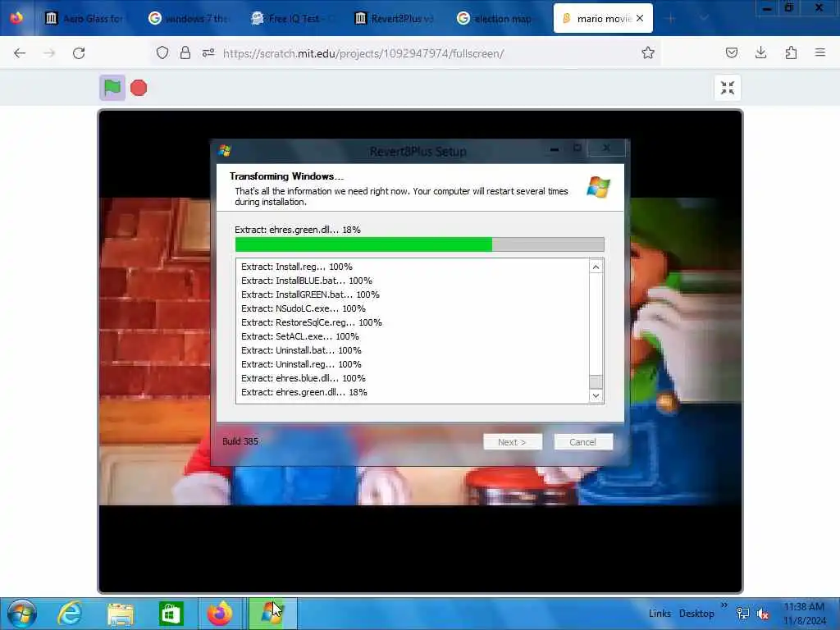Select 'Extract: NSudoLC.exe... 100%' log line
The image size is (840, 630).
click(304, 308)
